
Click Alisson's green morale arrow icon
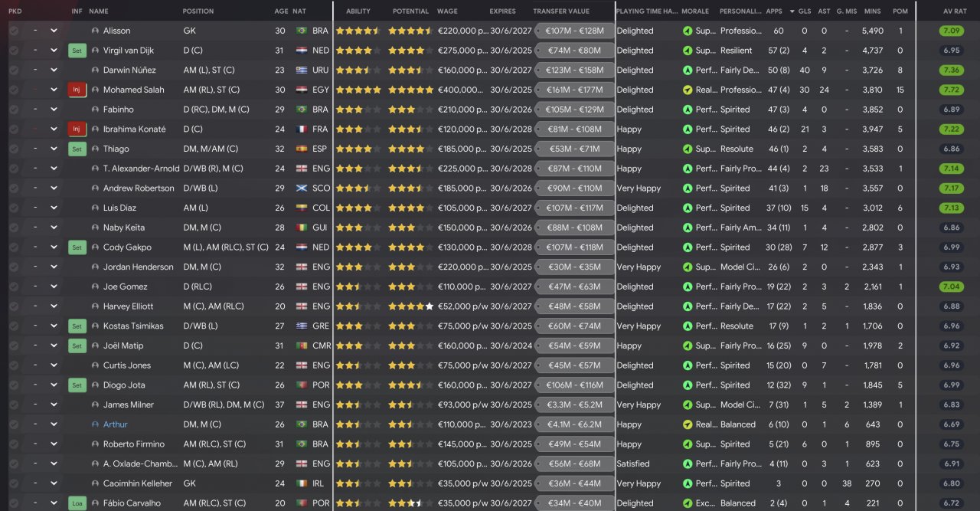click(x=688, y=31)
